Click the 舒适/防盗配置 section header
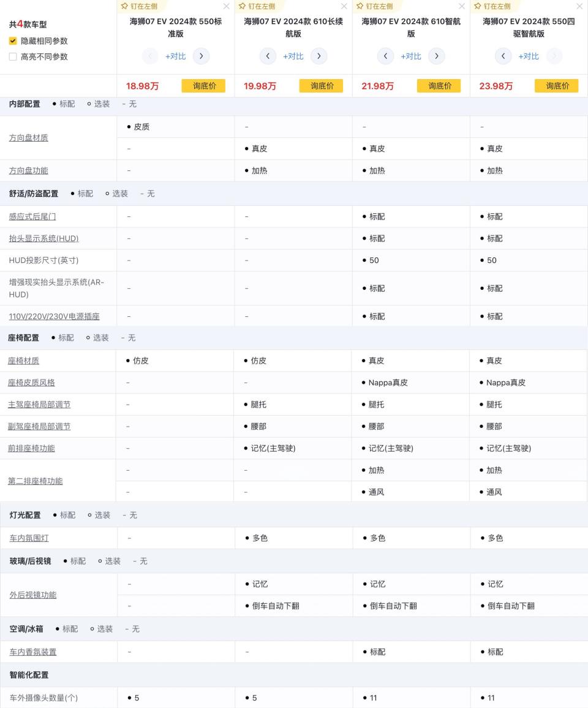The width and height of the screenshot is (588, 708). pyautogui.click(x=34, y=194)
